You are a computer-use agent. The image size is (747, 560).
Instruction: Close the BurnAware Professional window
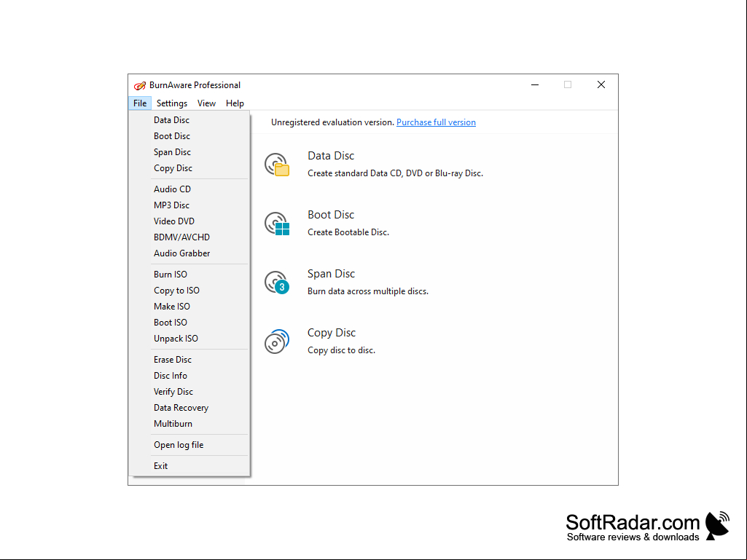601,84
